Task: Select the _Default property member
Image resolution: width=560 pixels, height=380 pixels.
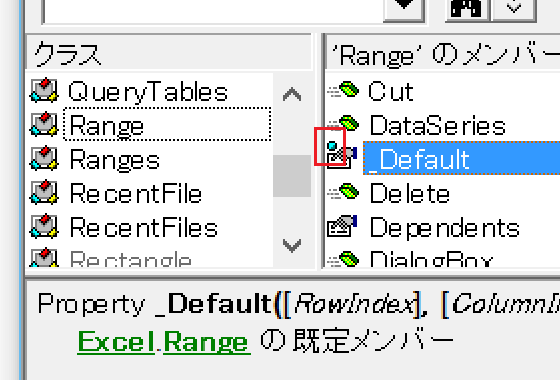Action: 461,158
